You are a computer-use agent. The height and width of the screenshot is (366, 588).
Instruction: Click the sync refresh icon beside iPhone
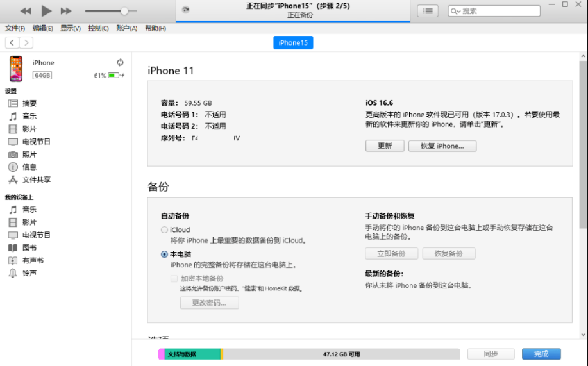(120, 62)
